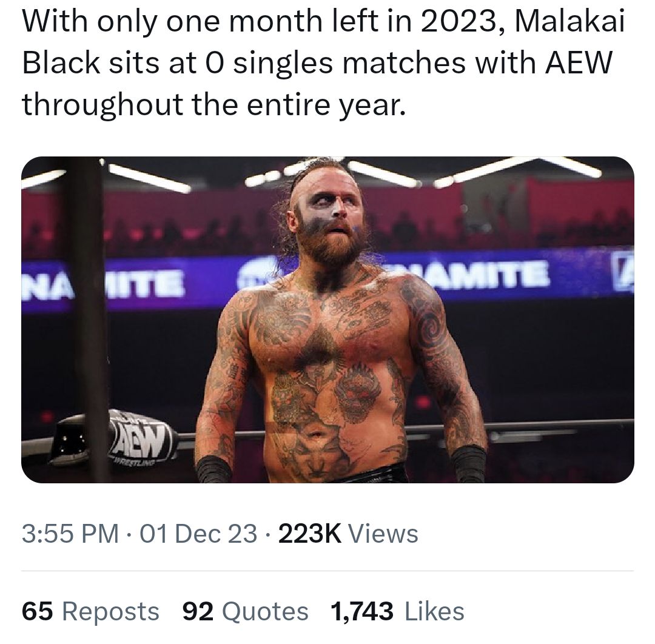Click the word Malakai in tweet text
655x644 pixels.
click(x=569, y=22)
